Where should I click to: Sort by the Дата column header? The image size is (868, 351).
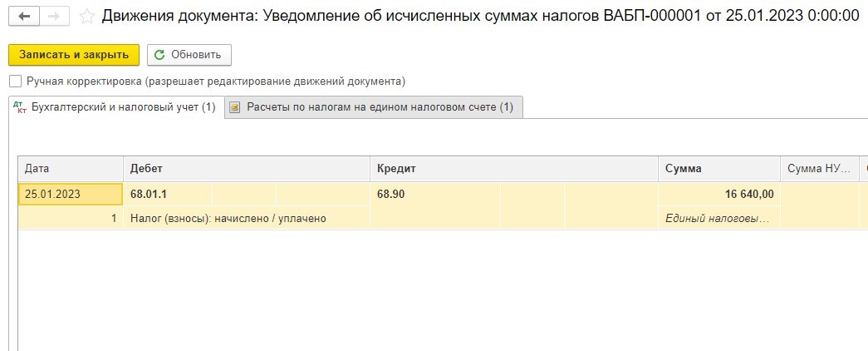(x=71, y=169)
